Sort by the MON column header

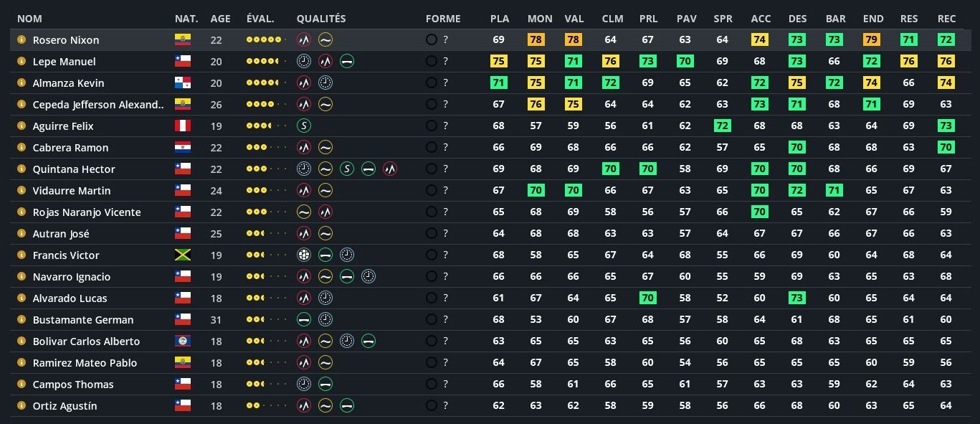point(540,19)
